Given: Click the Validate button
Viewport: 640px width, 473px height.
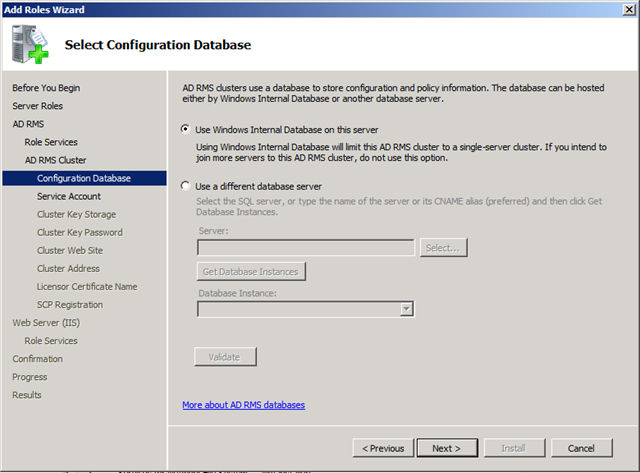Looking at the screenshot, I should (x=225, y=357).
